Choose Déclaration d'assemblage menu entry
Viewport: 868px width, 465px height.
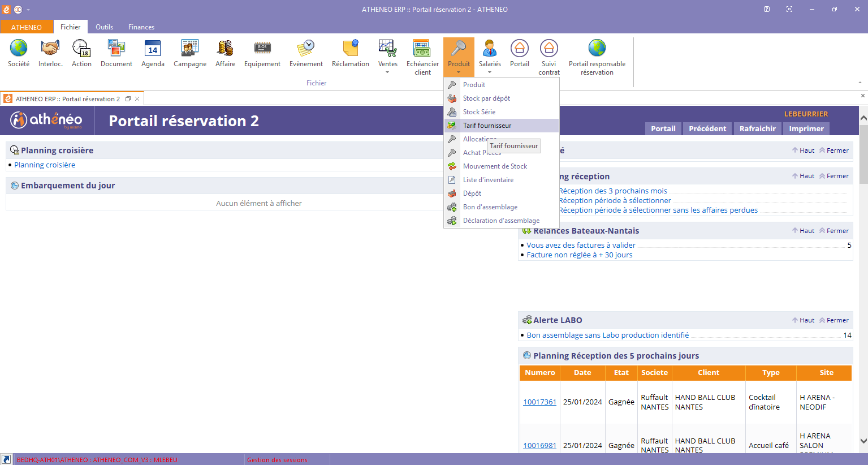coord(502,221)
